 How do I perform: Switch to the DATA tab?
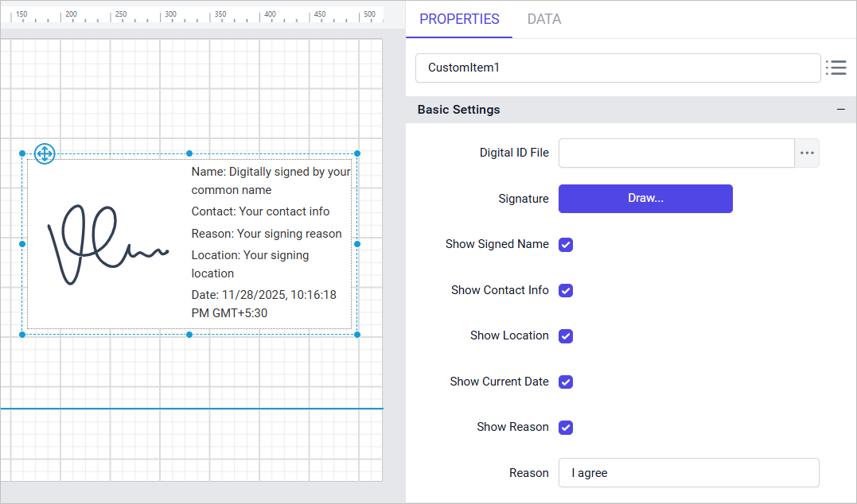[x=543, y=19]
